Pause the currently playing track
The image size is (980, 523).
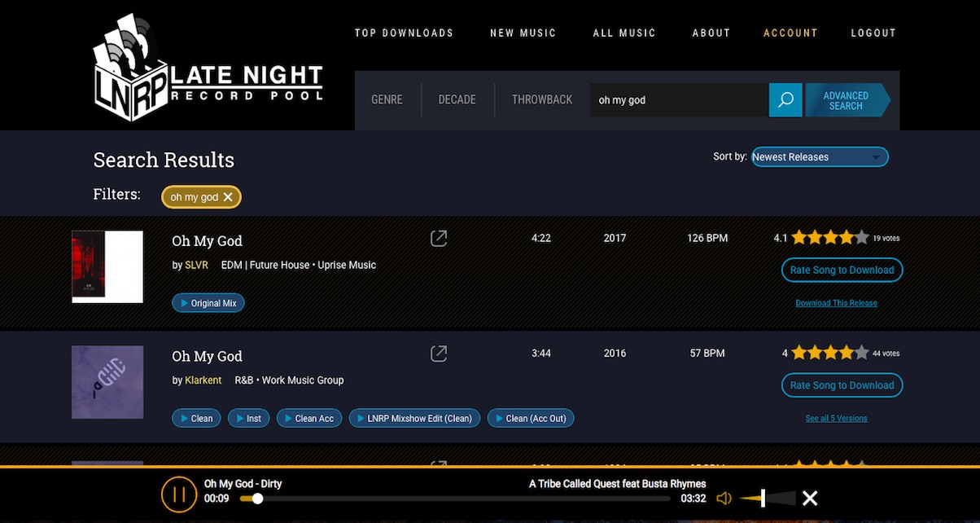tap(179, 494)
